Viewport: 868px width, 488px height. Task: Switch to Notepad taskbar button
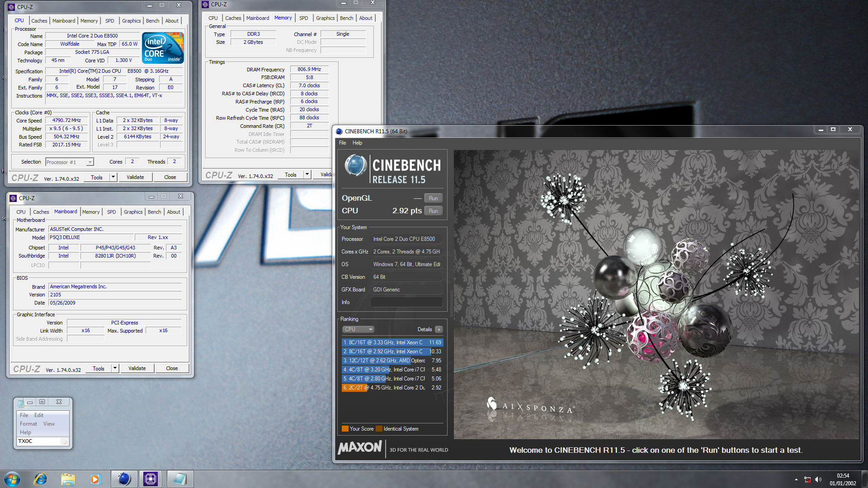(179, 479)
